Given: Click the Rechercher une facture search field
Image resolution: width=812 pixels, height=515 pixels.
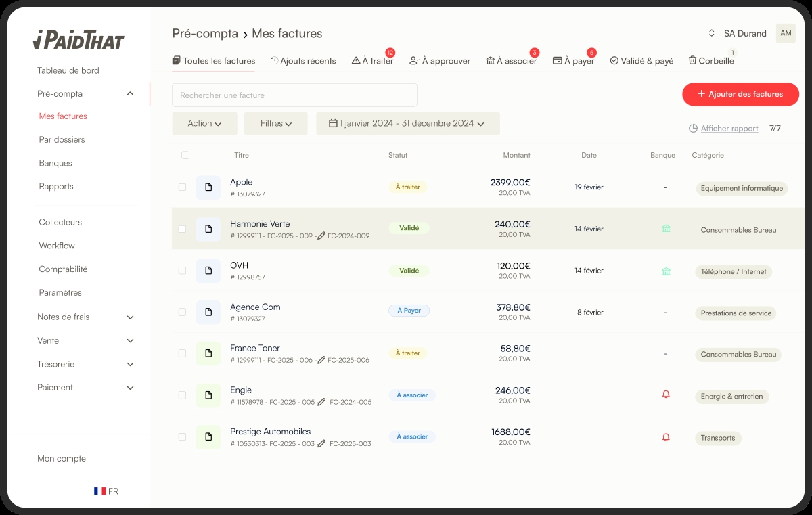Looking at the screenshot, I should [294, 95].
